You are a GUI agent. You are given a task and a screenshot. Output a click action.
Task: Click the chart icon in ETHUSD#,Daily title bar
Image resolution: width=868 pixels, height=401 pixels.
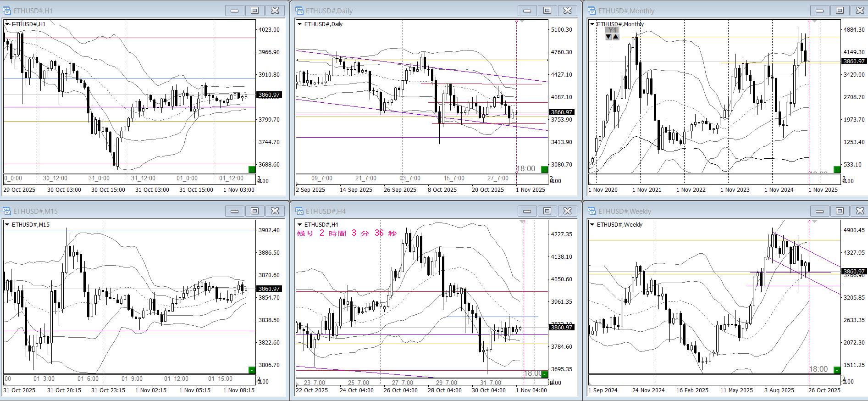(299, 11)
